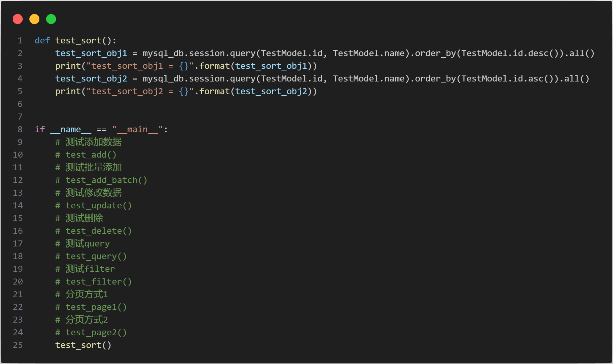Click the commented-out test_add() line

pyautogui.click(x=91, y=155)
